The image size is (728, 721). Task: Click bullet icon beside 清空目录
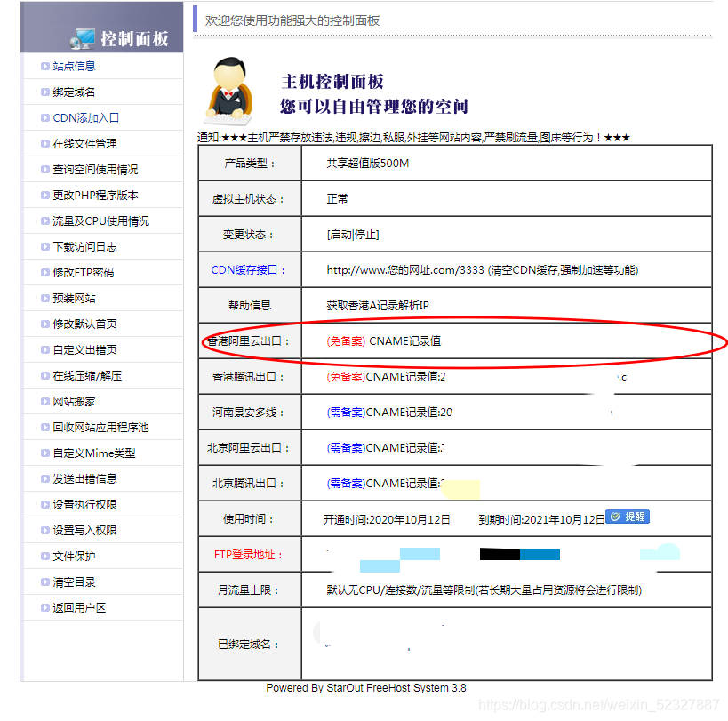pos(45,581)
